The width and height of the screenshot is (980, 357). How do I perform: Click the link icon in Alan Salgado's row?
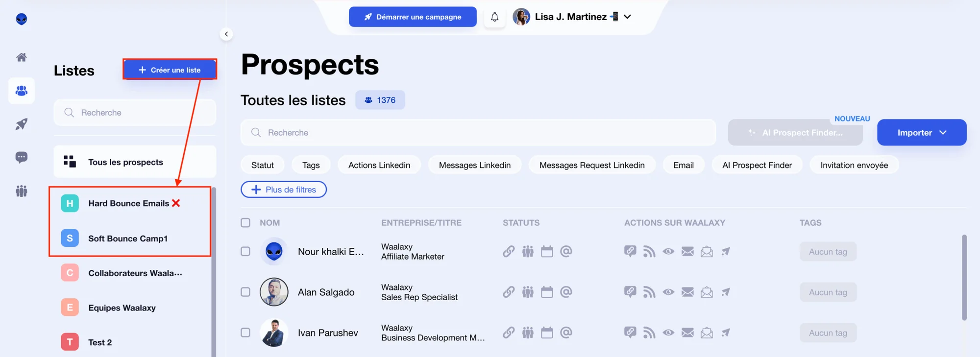click(509, 292)
